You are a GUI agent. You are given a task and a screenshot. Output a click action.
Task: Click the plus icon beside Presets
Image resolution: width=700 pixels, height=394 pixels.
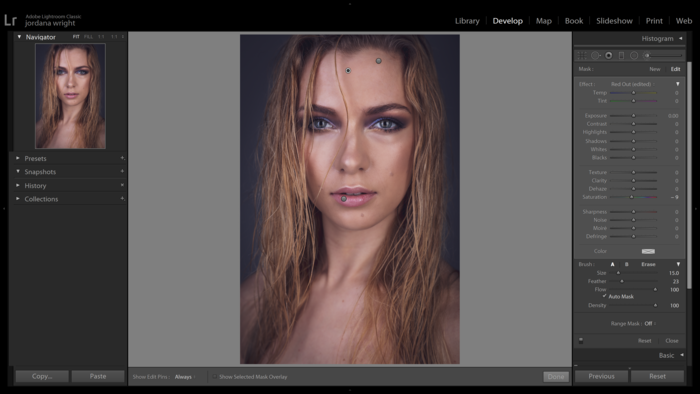[x=122, y=158]
